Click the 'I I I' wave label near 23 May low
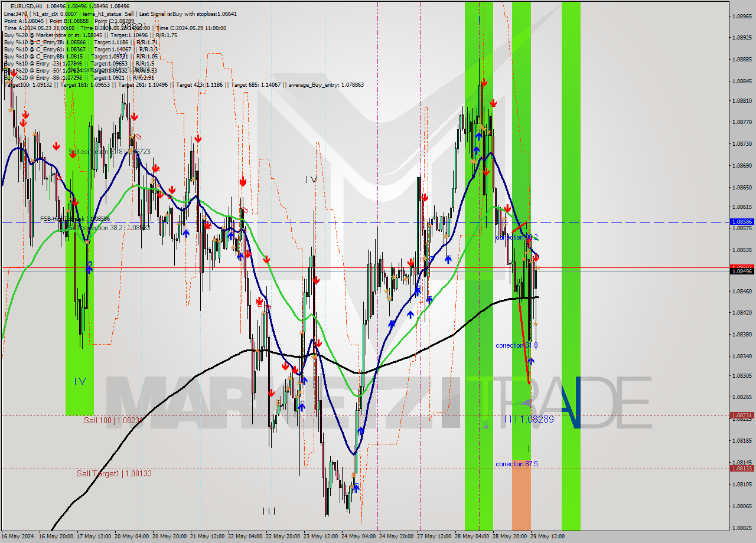756x543 pixels. 269,511
